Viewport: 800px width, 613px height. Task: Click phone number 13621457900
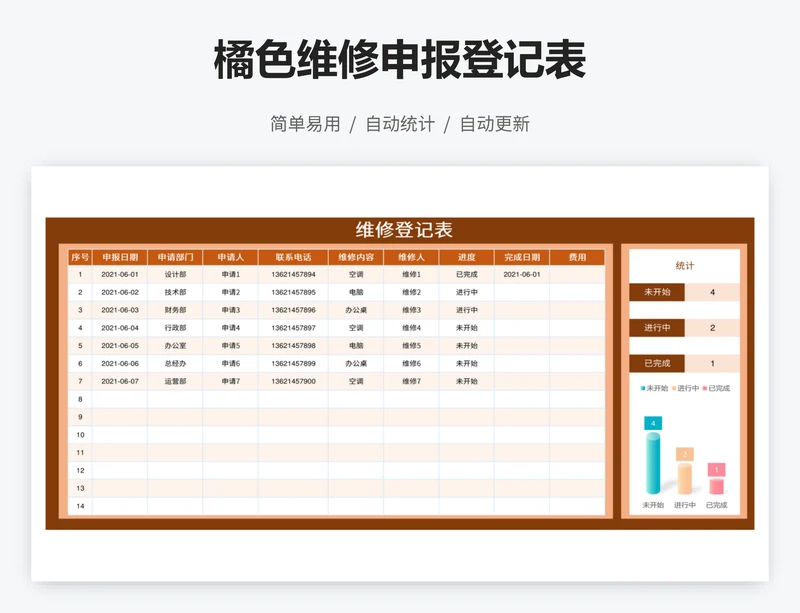click(x=293, y=381)
